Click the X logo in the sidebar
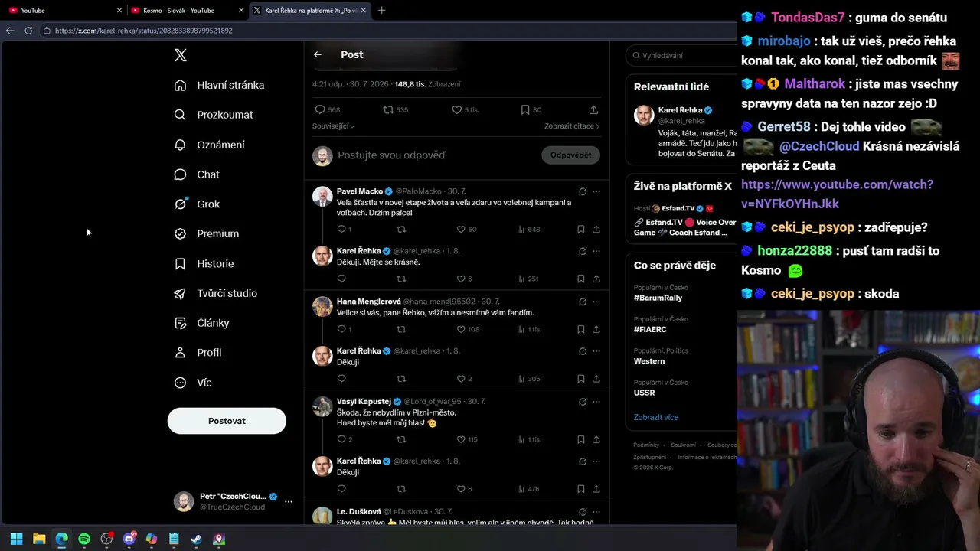980x551 pixels. (181, 55)
